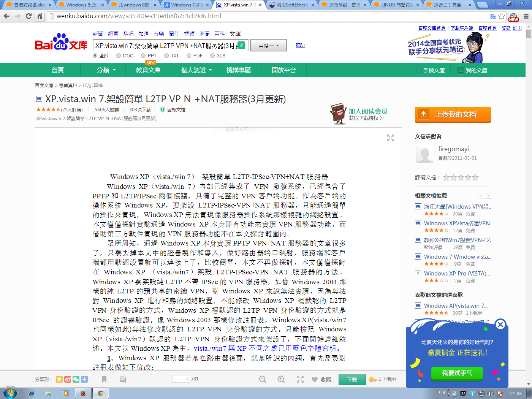Viewport: 532px width, 399px height.
Task: Switch to the Windows 7 如何 browser tab
Action: pyautogui.click(x=186, y=5)
